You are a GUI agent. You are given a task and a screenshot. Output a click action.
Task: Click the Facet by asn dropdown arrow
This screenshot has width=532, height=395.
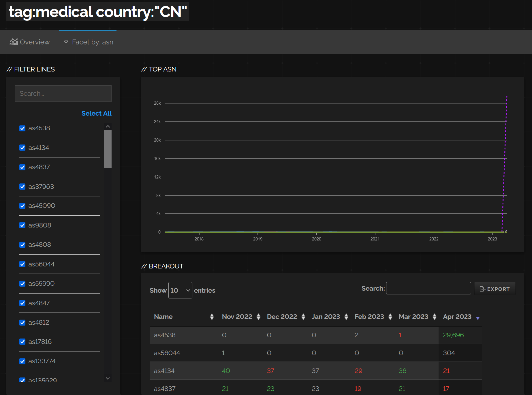tap(66, 42)
